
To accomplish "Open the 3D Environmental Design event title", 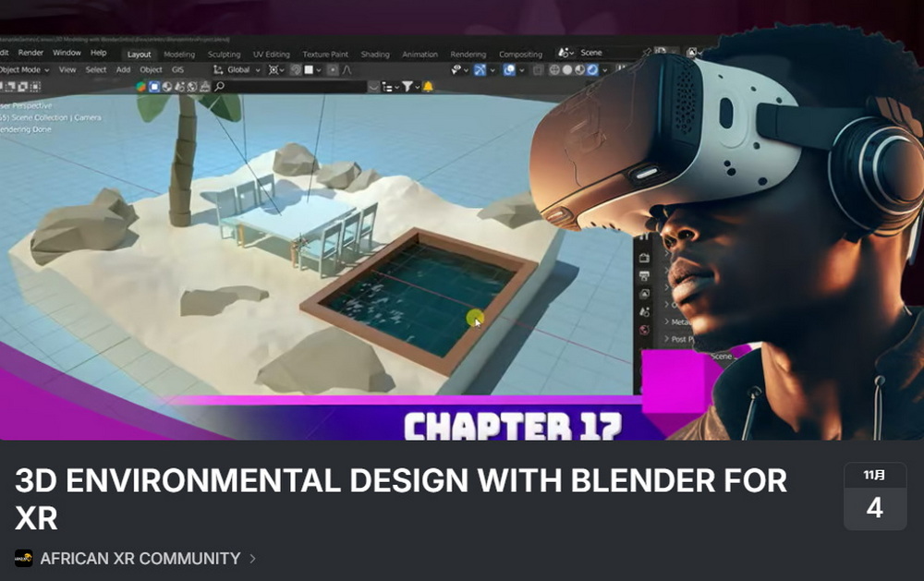I will [x=401, y=499].
